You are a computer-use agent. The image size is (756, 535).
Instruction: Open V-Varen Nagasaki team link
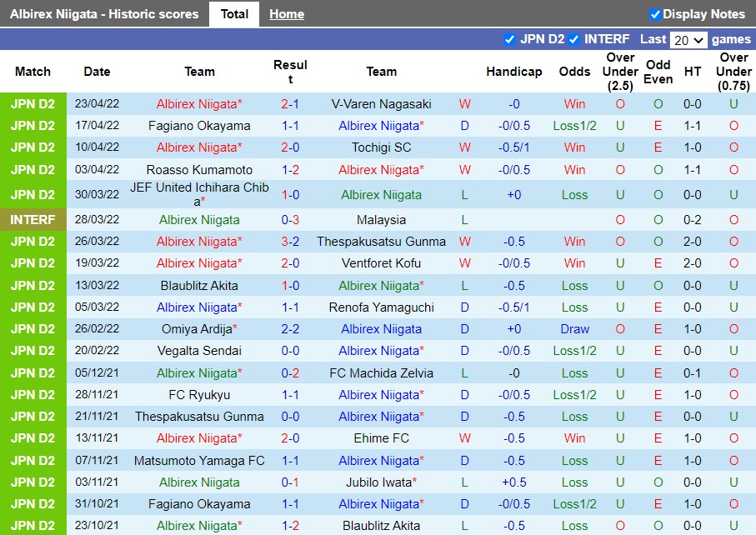click(382, 104)
